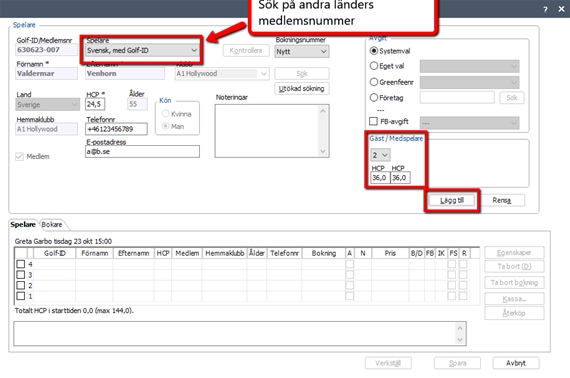Click the second guest HCP field
Image resolution: width=570 pixels, height=378 pixels.
(400, 178)
